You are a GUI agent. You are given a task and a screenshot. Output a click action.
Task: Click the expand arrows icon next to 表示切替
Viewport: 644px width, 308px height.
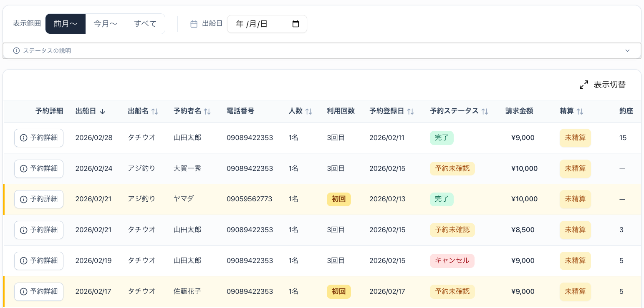583,84
